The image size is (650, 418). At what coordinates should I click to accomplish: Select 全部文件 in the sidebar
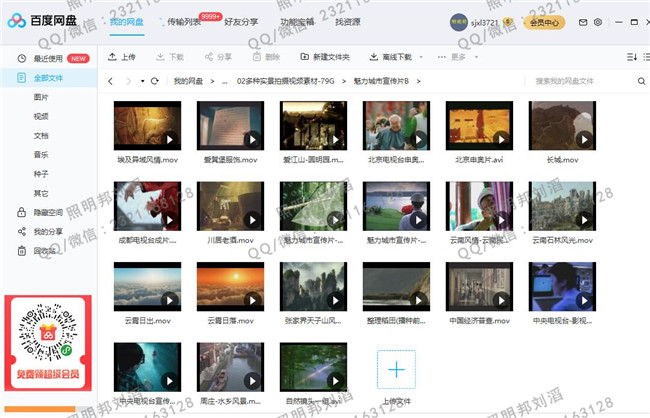[x=49, y=78]
